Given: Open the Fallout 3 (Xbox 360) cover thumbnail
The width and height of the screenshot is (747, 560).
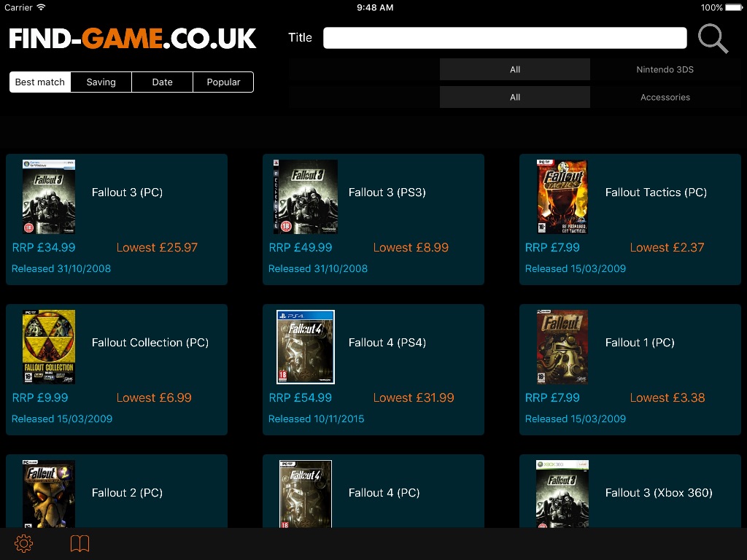Looking at the screenshot, I should (562, 494).
